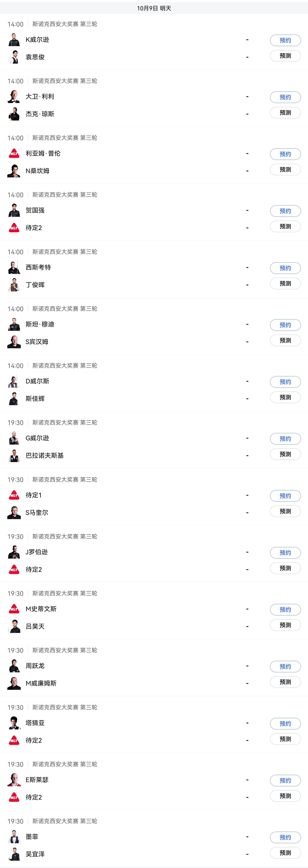Reserve the K威尔逊 vs 袁思俊 match

(x=285, y=40)
